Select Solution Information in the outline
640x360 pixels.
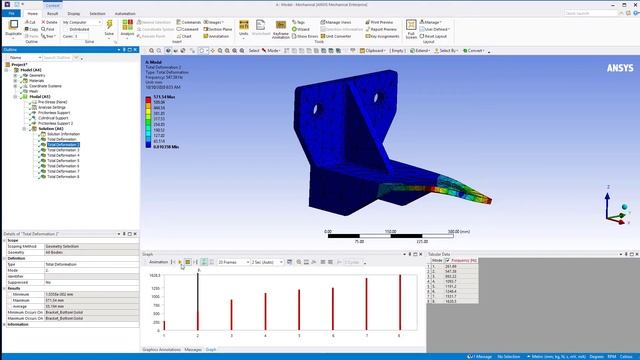[63, 134]
